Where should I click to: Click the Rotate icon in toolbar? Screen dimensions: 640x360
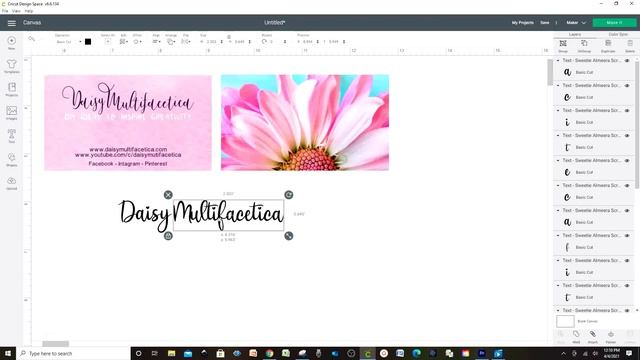[x=264, y=42]
